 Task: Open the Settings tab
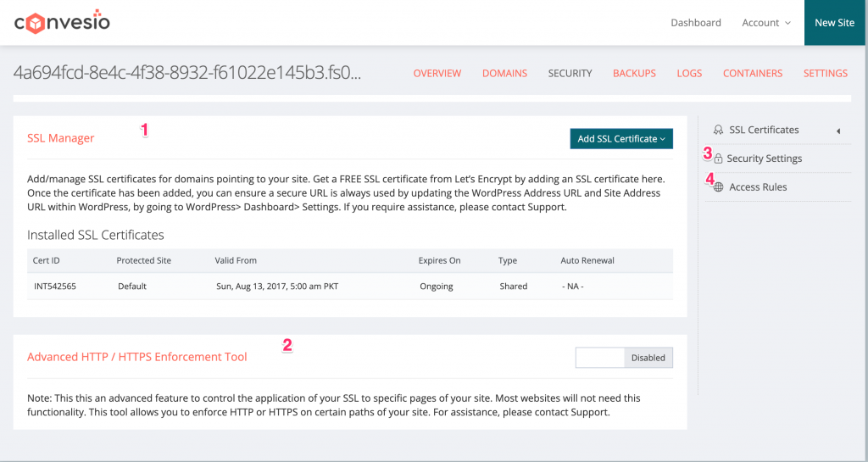point(826,73)
